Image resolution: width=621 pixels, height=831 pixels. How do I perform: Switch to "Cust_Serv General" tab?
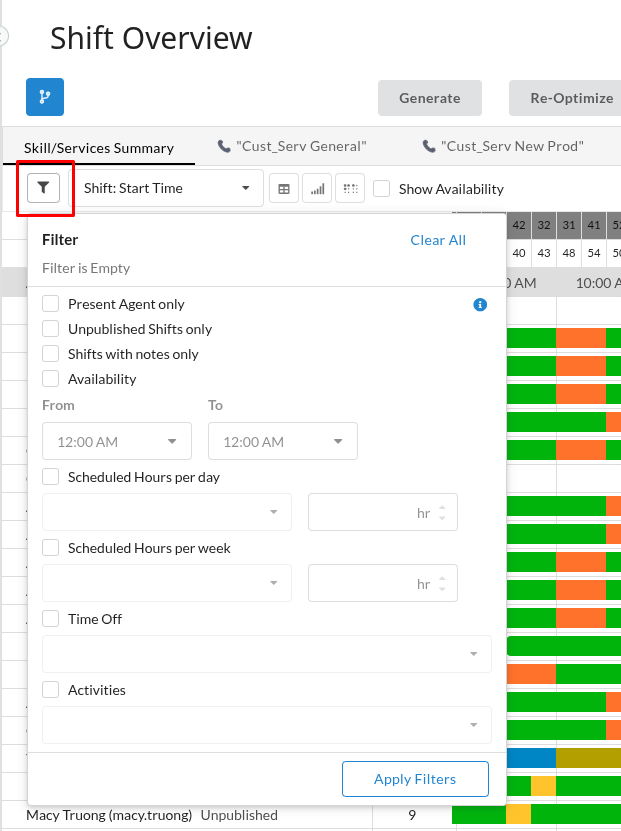pos(301,146)
